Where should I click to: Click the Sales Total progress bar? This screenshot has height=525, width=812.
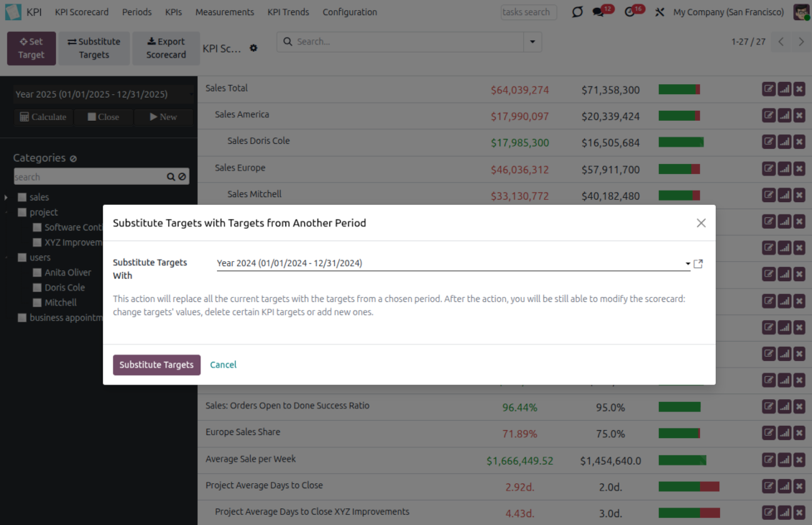(x=679, y=90)
